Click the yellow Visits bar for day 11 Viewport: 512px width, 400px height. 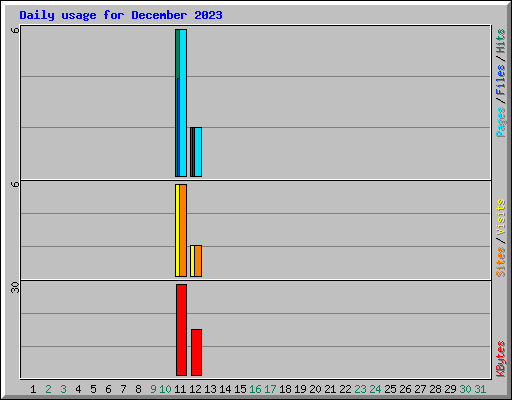tap(177, 230)
